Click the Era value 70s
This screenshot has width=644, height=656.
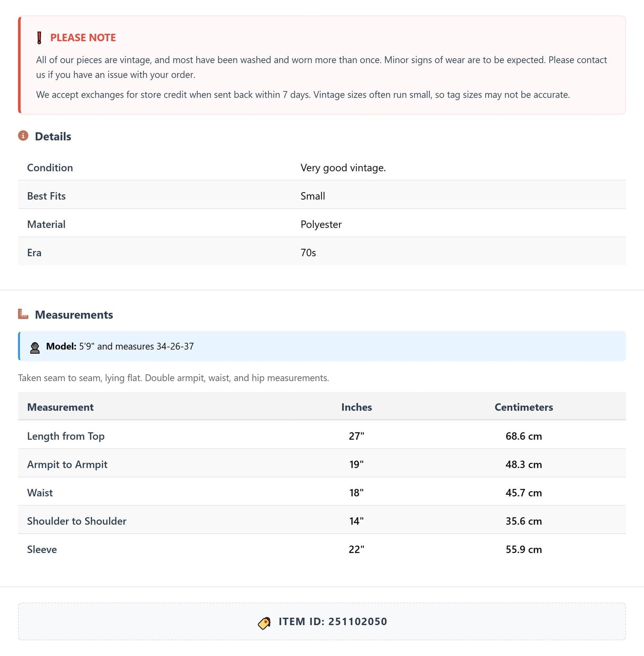click(308, 253)
